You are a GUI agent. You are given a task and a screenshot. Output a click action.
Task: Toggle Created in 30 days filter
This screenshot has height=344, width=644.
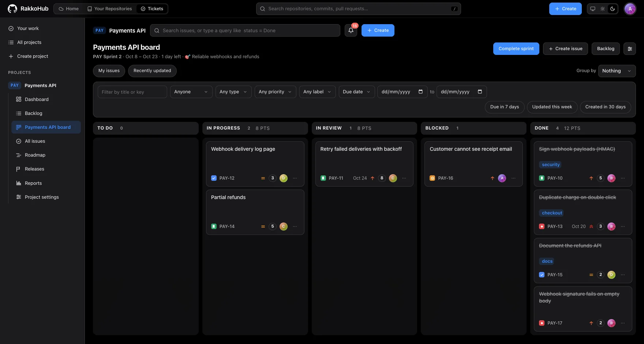pos(606,107)
